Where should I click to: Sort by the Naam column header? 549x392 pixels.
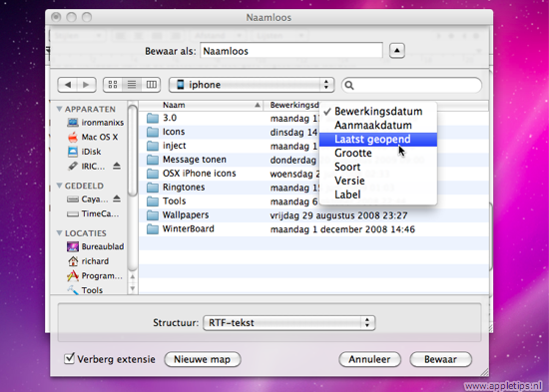tap(201, 105)
